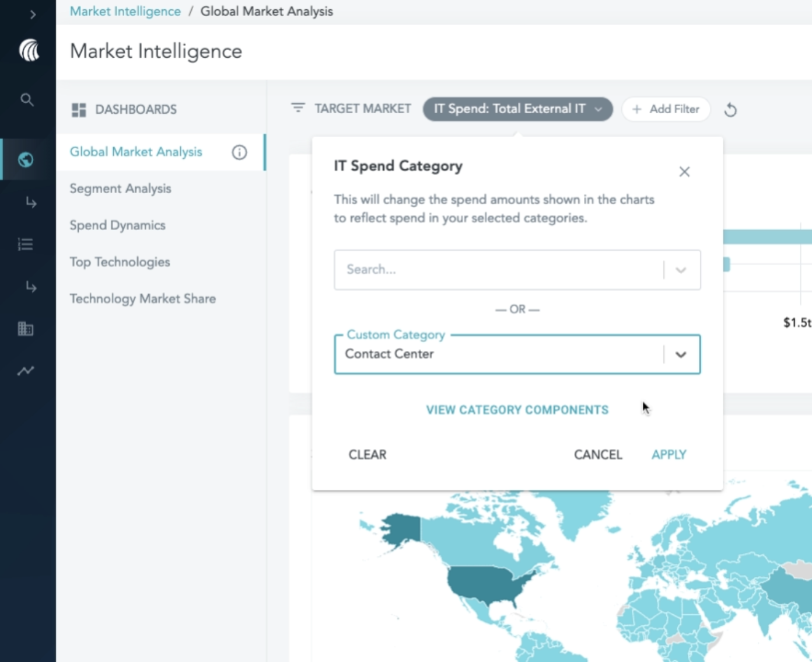Click View Category Components link
812x662 pixels.
pos(517,410)
